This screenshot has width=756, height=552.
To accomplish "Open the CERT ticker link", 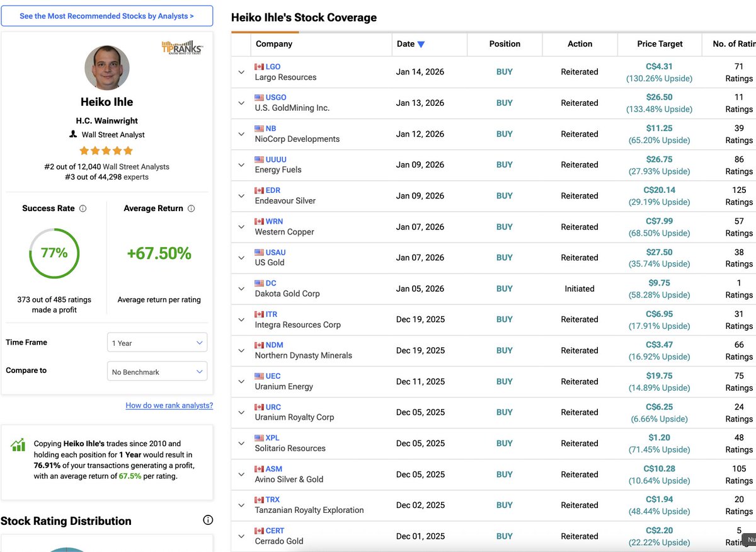I will click(275, 531).
